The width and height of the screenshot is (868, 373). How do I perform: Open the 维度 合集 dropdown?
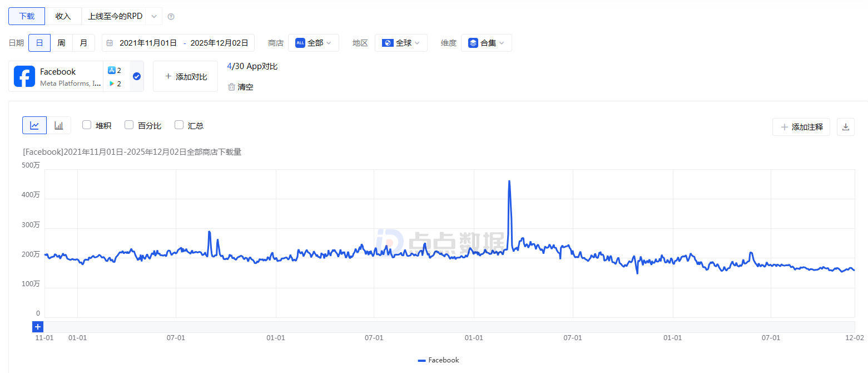486,43
